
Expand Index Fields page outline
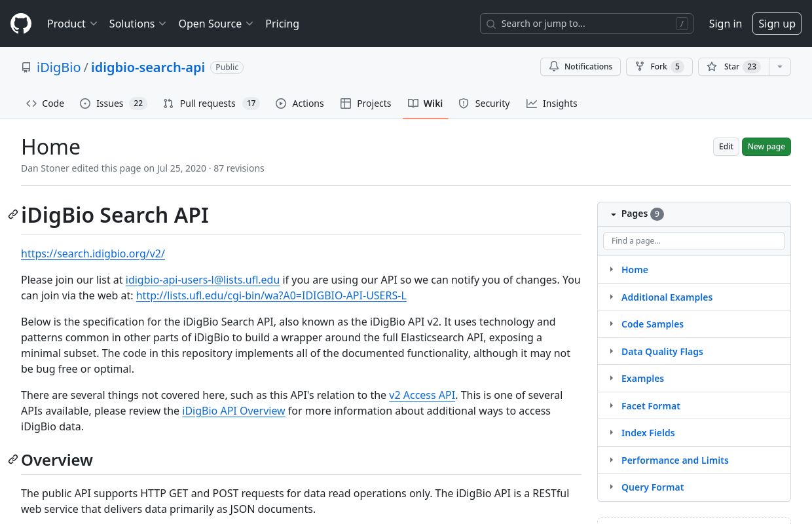click(x=612, y=432)
